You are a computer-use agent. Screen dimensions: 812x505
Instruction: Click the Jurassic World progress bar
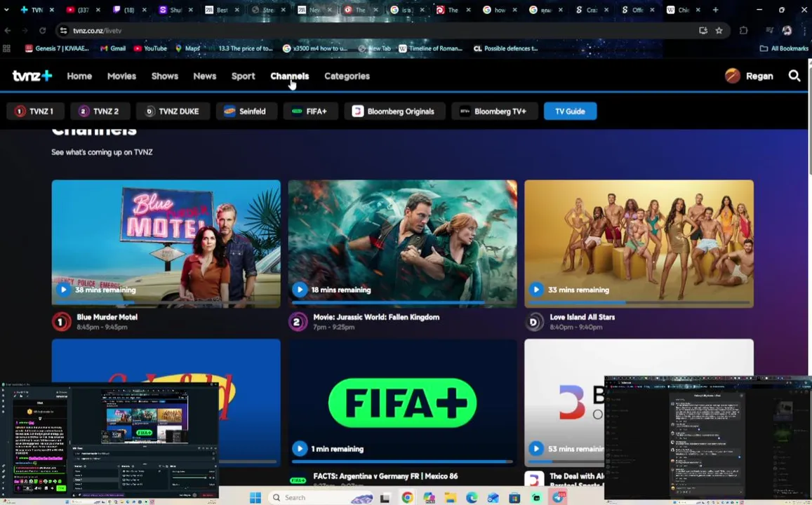[402, 302]
